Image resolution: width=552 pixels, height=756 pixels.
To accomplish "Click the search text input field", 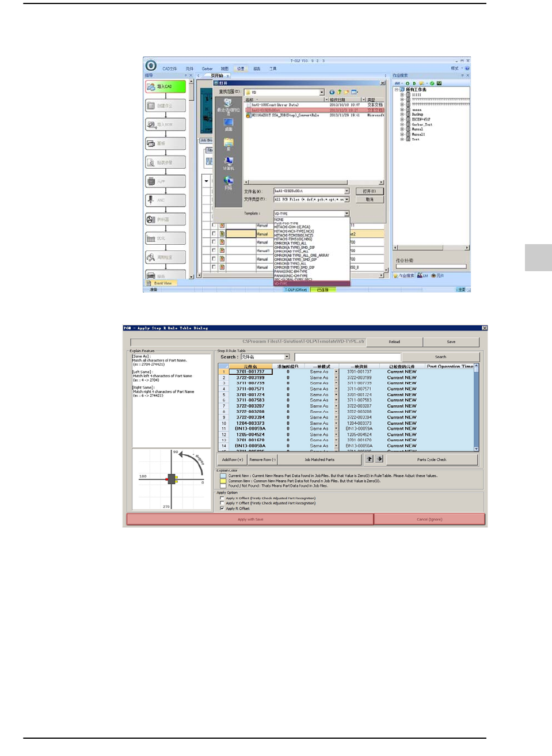I will tap(347, 357).
